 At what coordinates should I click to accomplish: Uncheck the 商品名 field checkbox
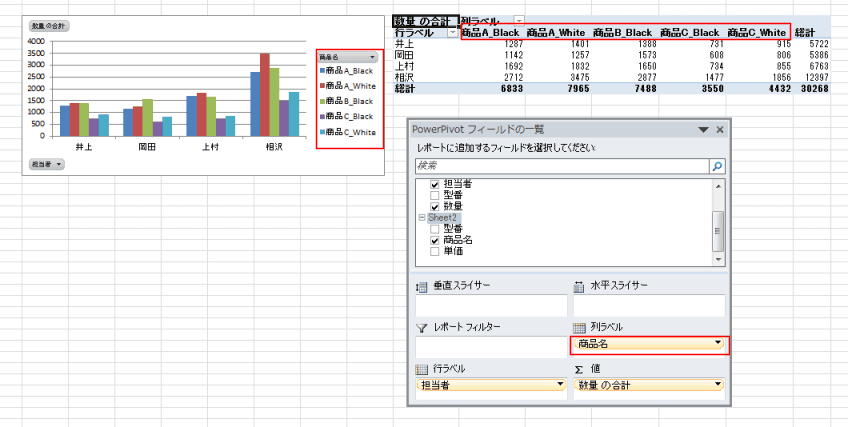pyautogui.click(x=435, y=241)
